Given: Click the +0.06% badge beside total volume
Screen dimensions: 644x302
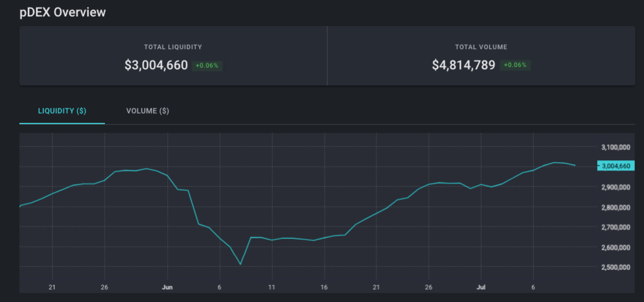Looking at the screenshot, I should click(x=515, y=65).
